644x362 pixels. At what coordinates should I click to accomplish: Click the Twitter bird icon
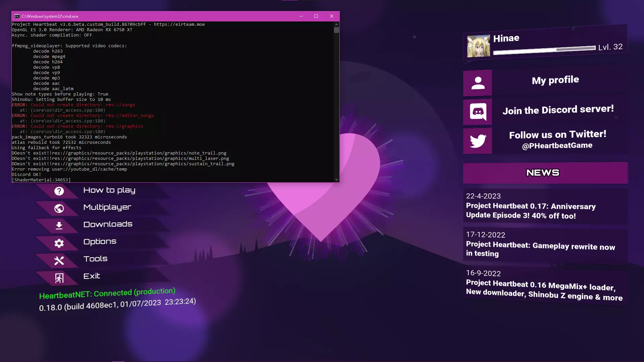click(x=478, y=141)
